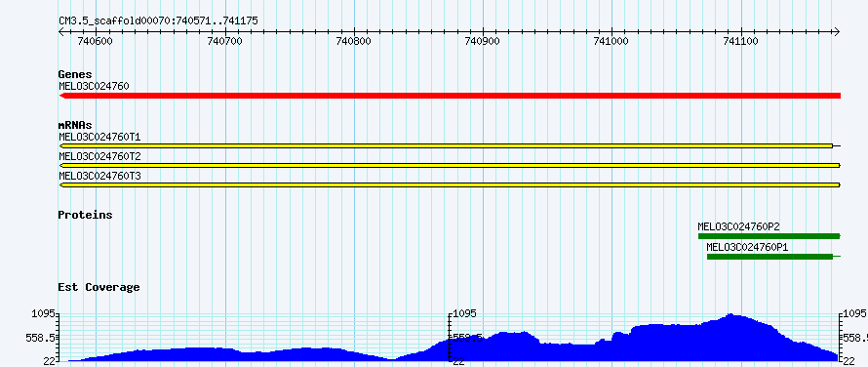
Task: Click the Genes track title
Action: (x=75, y=74)
